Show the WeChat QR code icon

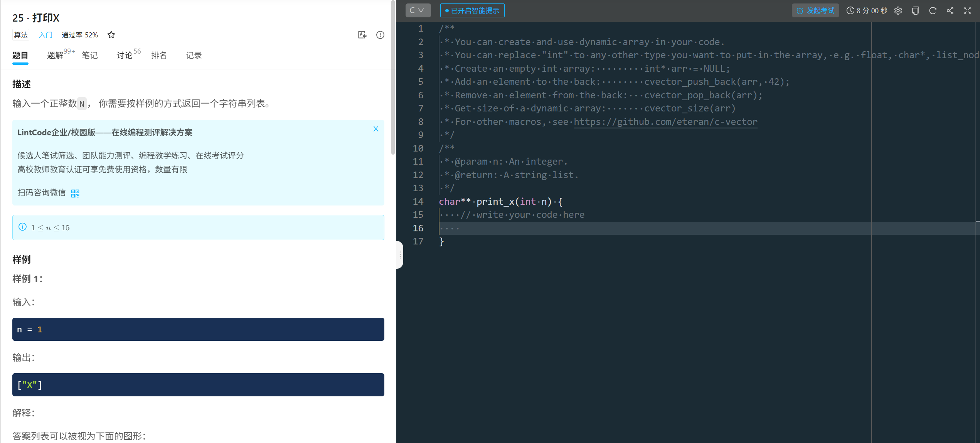(x=75, y=193)
